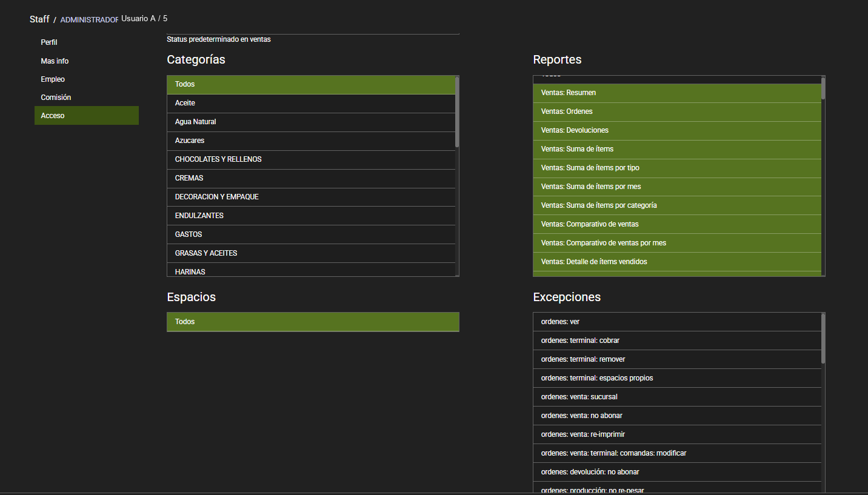Toggle Ventas: Detalle de ítems vendidos
The image size is (868, 495).
click(677, 262)
